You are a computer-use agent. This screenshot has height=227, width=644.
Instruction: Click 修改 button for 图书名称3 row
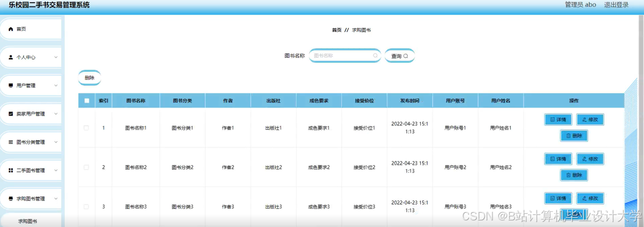(x=590, y=198)
